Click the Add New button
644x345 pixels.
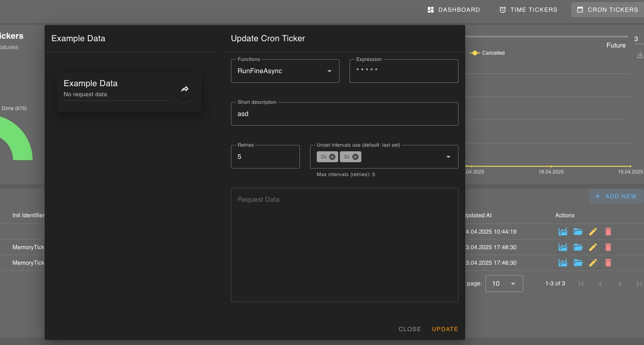(616, 196)
